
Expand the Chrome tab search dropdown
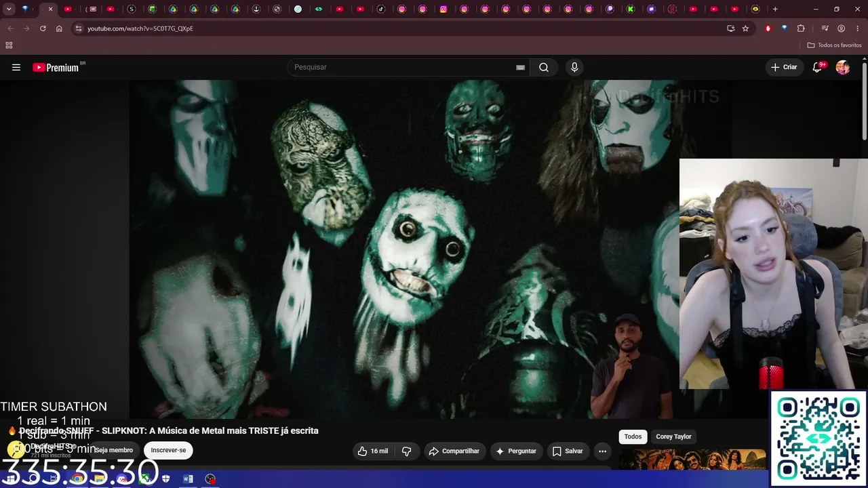click(x=9, y=9)
